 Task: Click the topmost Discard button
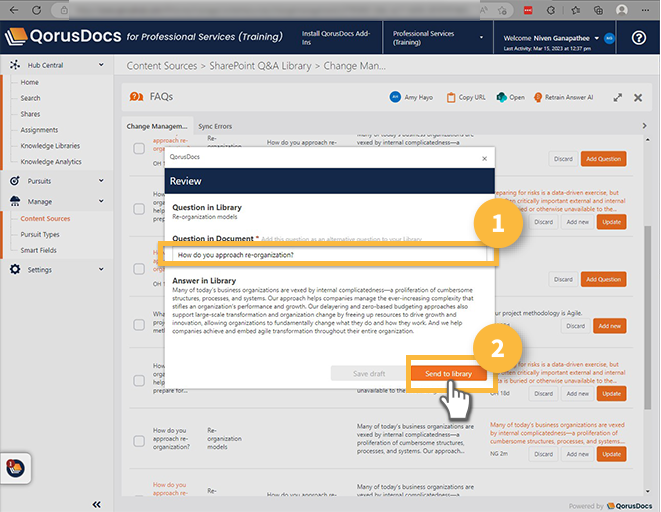(x=563, y=159)
